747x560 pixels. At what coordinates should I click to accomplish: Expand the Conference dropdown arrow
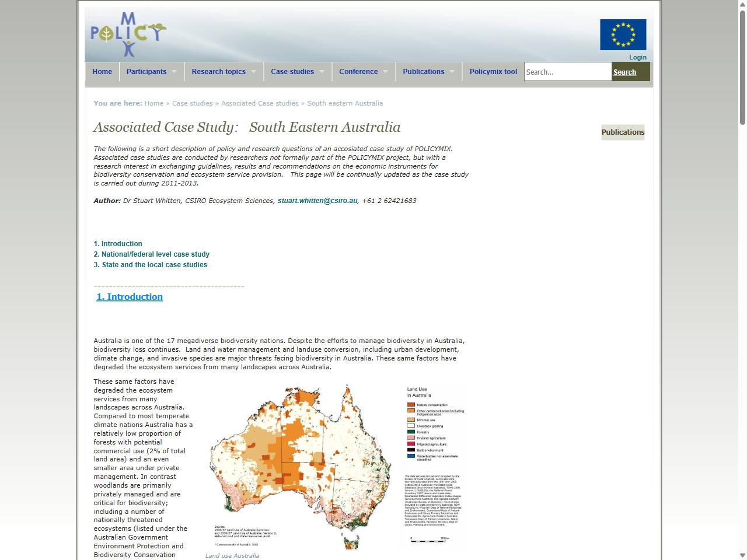[x=385, y=71]
